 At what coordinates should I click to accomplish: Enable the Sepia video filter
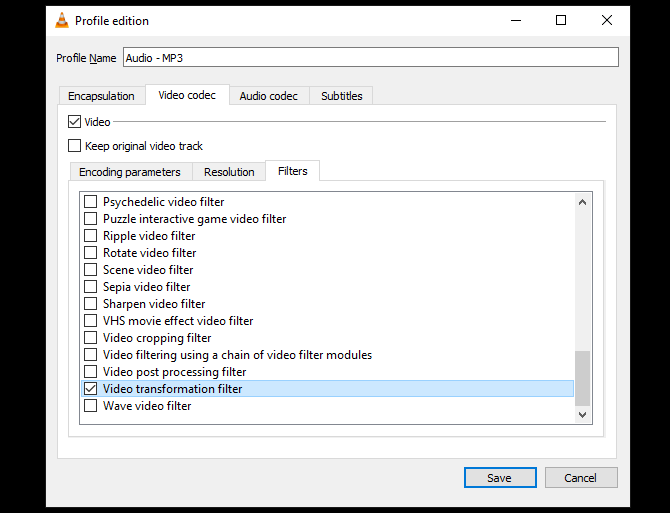point(91,287)
